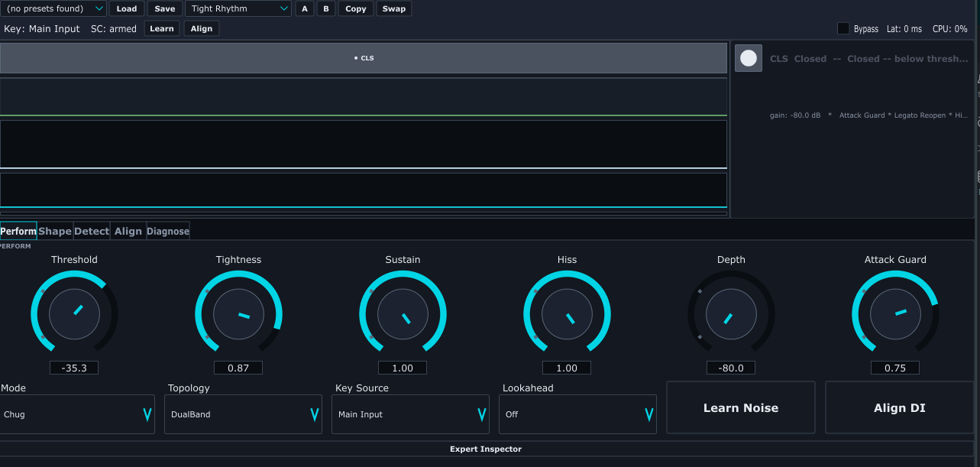Open the Topology dropdown set to DualBand
Viewport: 980px width, 467px height.
243,414
